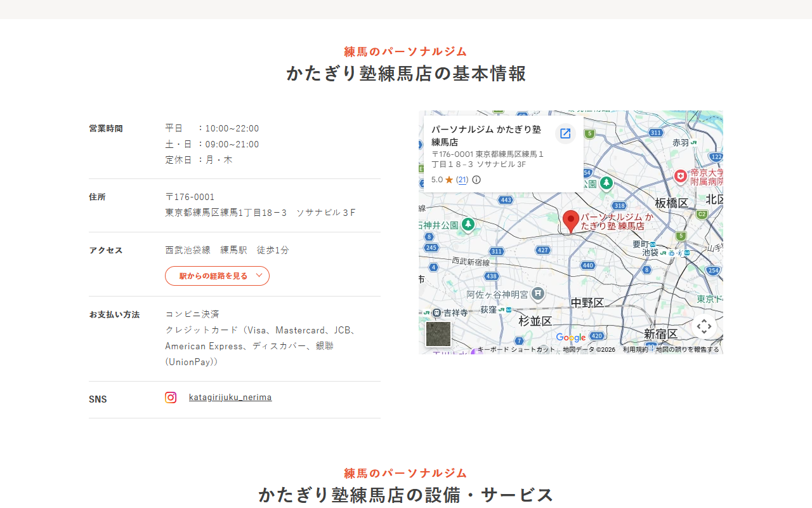The height and width of the screenshot is (508, 812).
Task: Click the rating info icon beside reviews
Action: click(476, 180)
